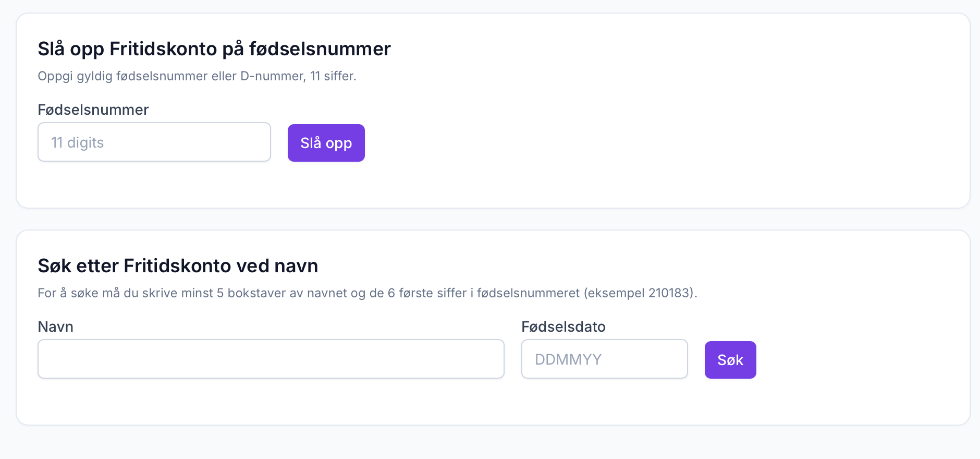Click the Slå opp button

326,143
